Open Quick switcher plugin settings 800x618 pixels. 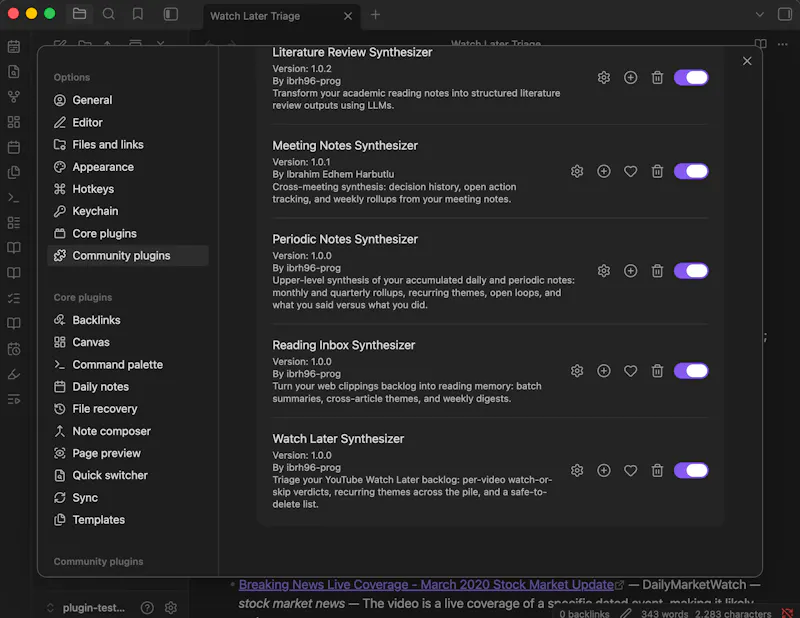(x=128, y=476)
